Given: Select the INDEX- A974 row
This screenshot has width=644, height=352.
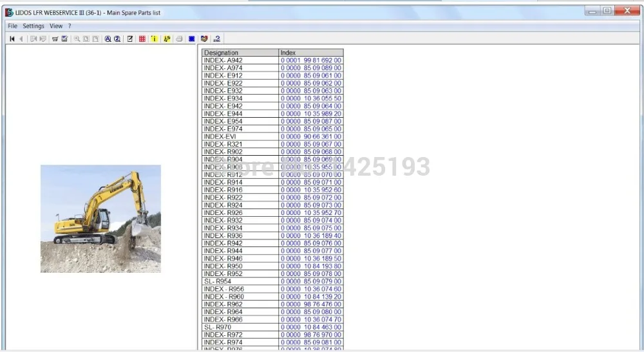Looking at the screenshot, I should (272, 68).
